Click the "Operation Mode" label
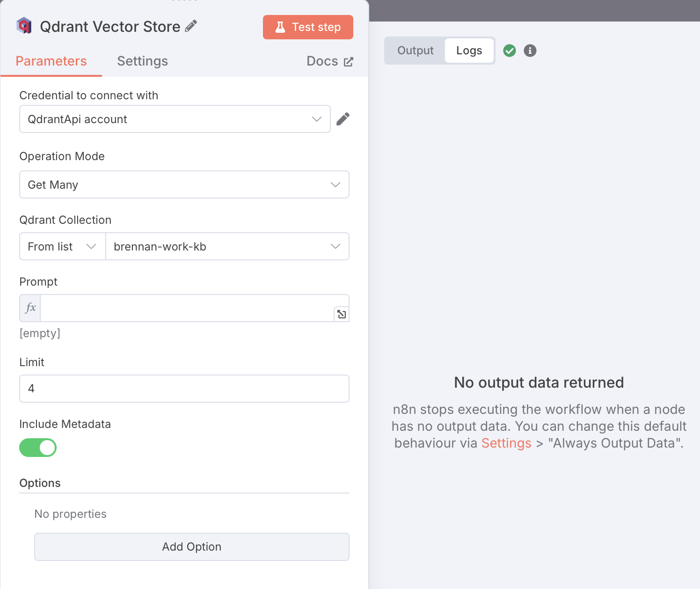Screen dimensions: 700x589 point(62,156)
